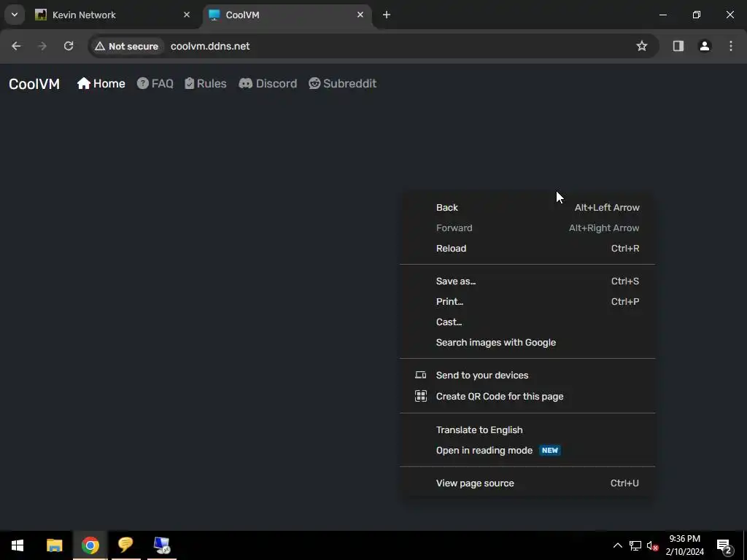Open the yellow chat bubble taskbar app

pos(125,545)
